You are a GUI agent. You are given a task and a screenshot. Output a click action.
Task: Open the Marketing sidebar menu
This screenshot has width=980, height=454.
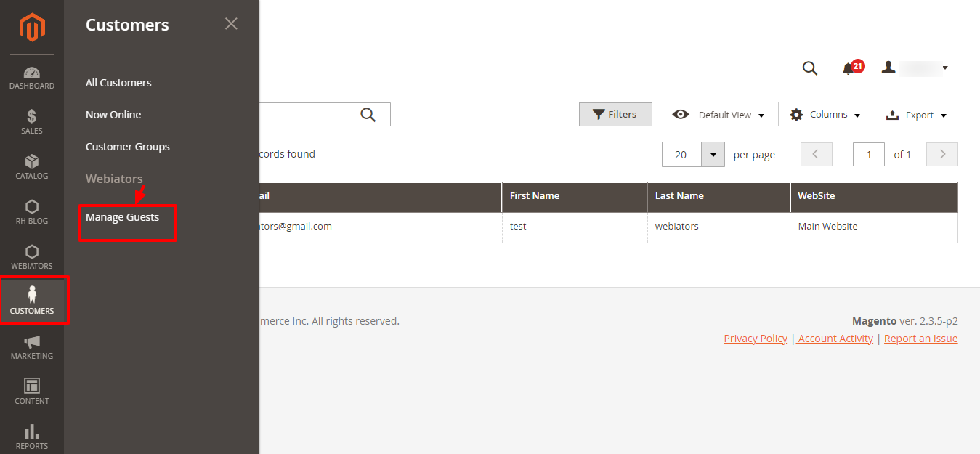coord(32,347)
